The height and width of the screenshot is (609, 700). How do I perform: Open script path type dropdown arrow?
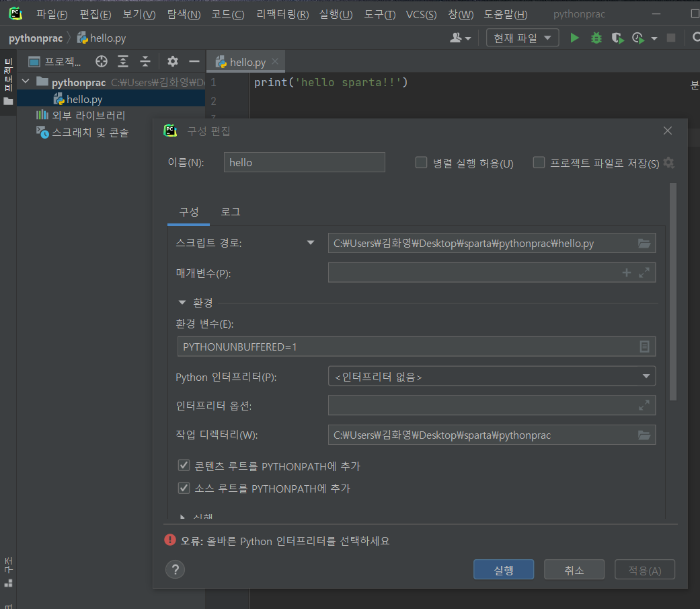310,243
